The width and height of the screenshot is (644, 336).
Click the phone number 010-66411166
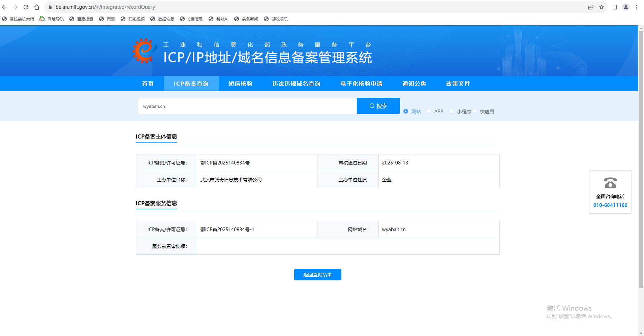tap(610, 205)
